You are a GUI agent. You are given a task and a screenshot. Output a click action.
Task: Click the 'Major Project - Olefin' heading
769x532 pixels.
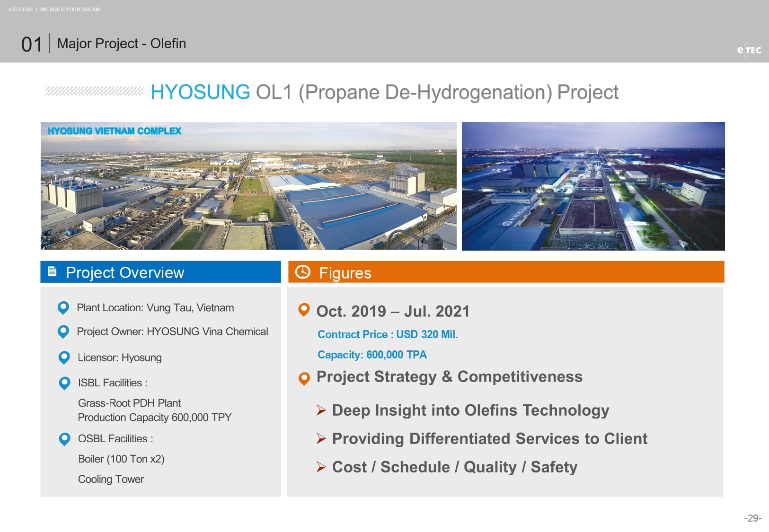pyautogui.click(x=122, y=44)
